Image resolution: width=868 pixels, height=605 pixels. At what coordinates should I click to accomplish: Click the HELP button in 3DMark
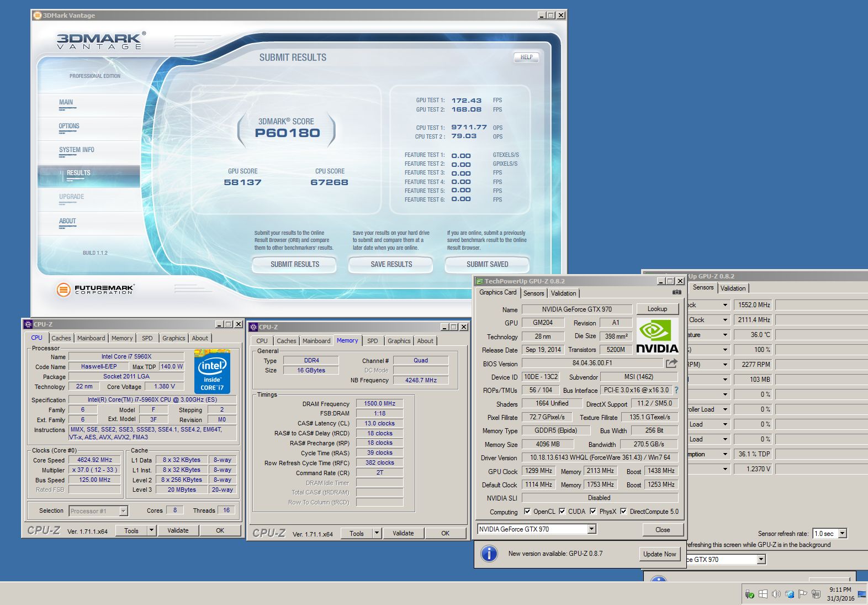click(x=527, y=57)
